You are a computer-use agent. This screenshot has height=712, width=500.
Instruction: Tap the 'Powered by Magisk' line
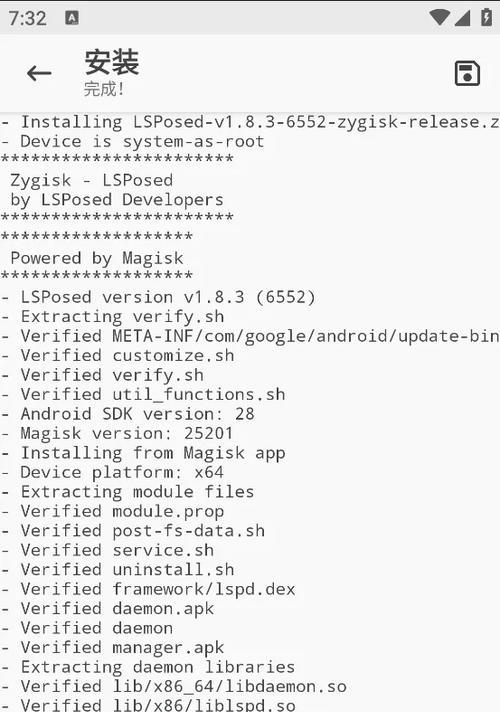click(x=97, y=258)
